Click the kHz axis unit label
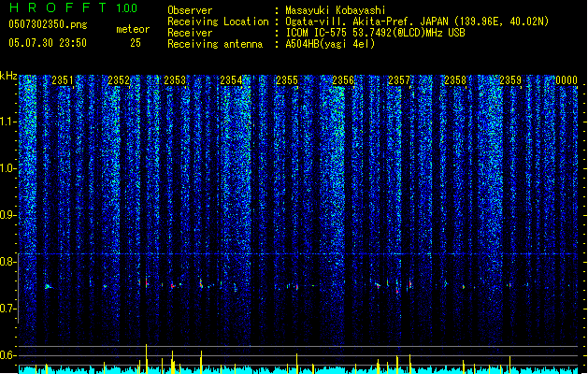 (8, 76)
